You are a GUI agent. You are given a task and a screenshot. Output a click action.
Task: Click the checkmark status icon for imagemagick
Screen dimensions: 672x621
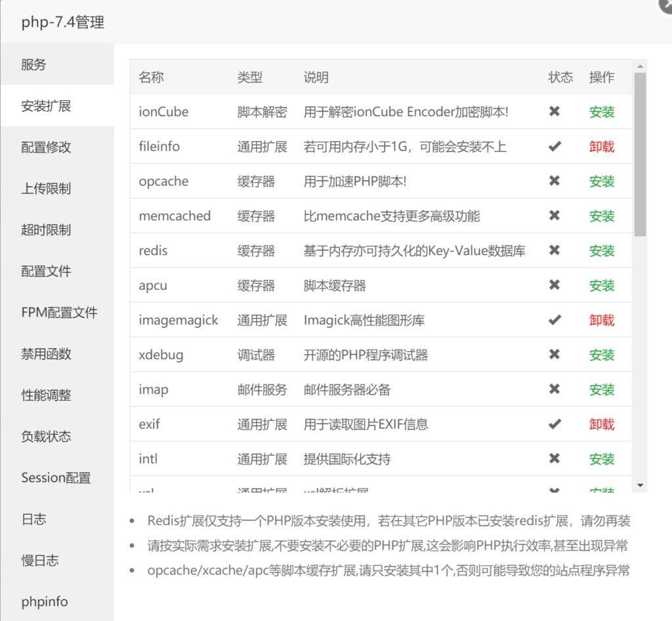tap(555, 320)
